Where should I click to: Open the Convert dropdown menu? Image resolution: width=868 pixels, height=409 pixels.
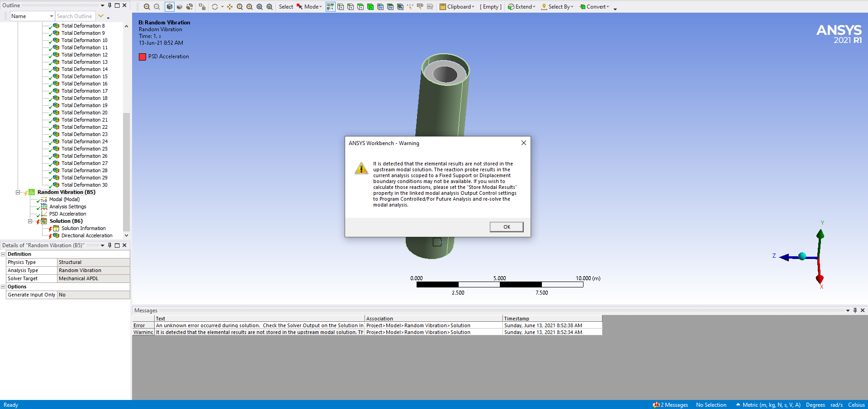594,7
